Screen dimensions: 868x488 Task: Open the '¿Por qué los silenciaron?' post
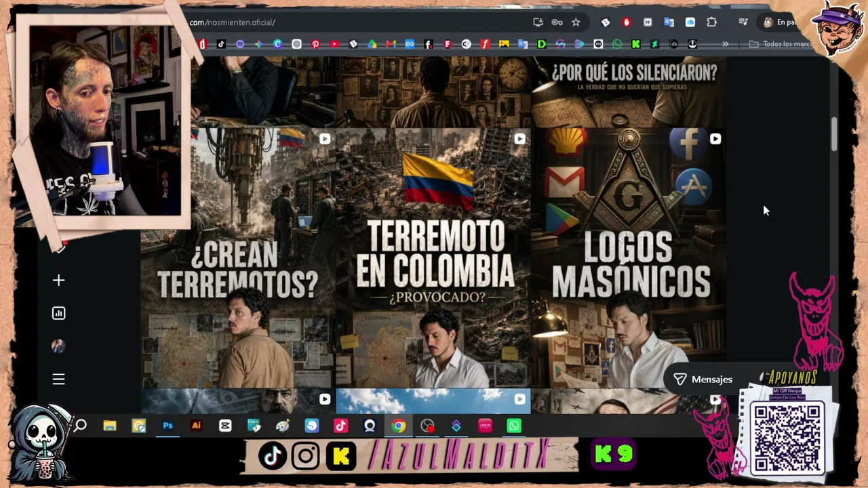[629, 91]
